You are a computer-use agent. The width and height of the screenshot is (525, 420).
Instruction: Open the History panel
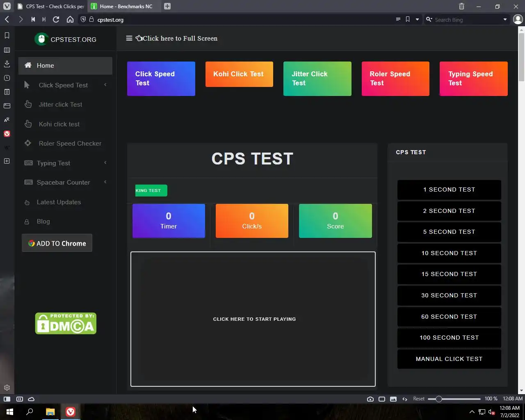(7, 78)
